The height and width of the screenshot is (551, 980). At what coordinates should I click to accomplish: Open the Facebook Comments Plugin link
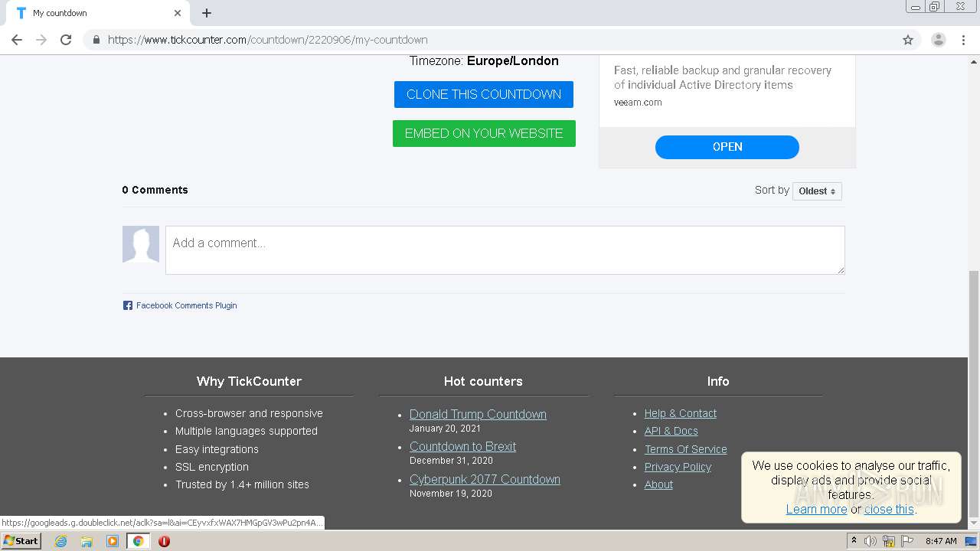click(x=186, y=305)
